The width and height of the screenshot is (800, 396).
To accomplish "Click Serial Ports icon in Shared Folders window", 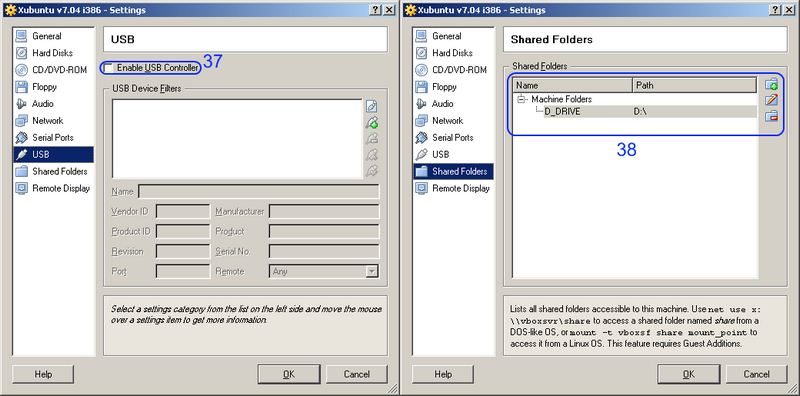I will [421, 137].
